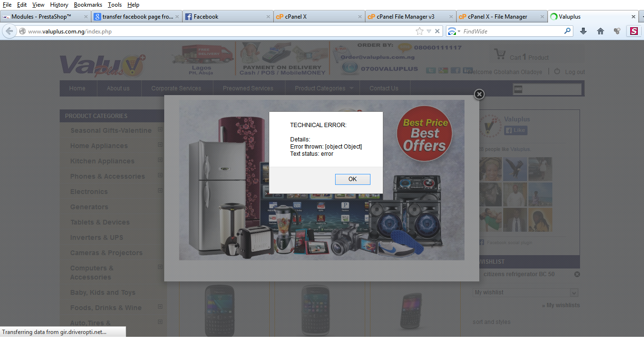Expand the Kitchen Appliances category
The width and height of the screenshot is (644, 344).
pos(160,160)
